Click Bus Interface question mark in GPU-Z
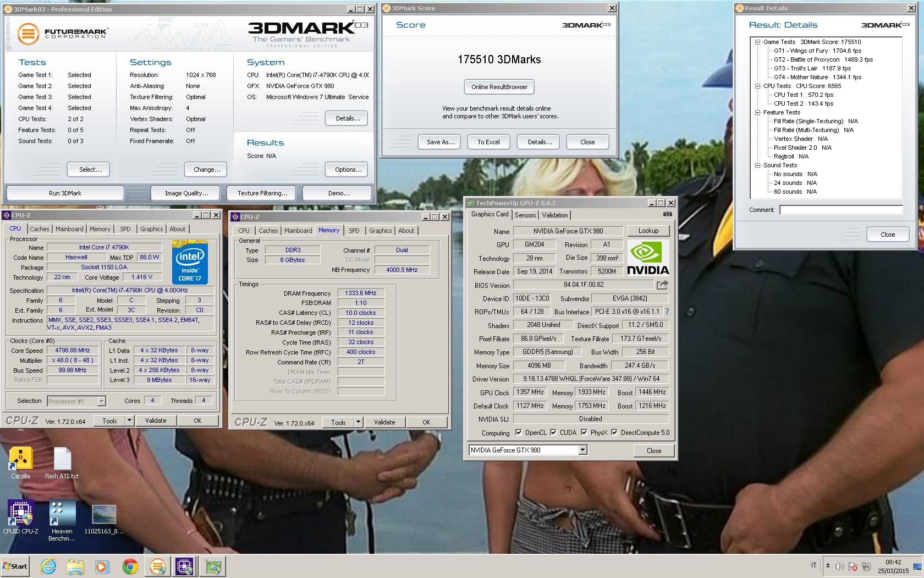The width and height of the screenshot is (924, 578). pyautogui.click(x=667, y=312)
